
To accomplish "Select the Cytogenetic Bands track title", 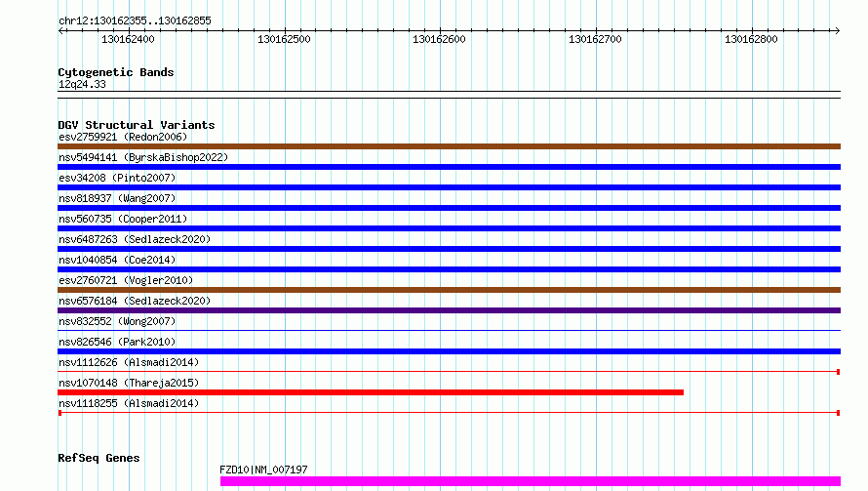I will pyautogui.click(x=116, y=72).
